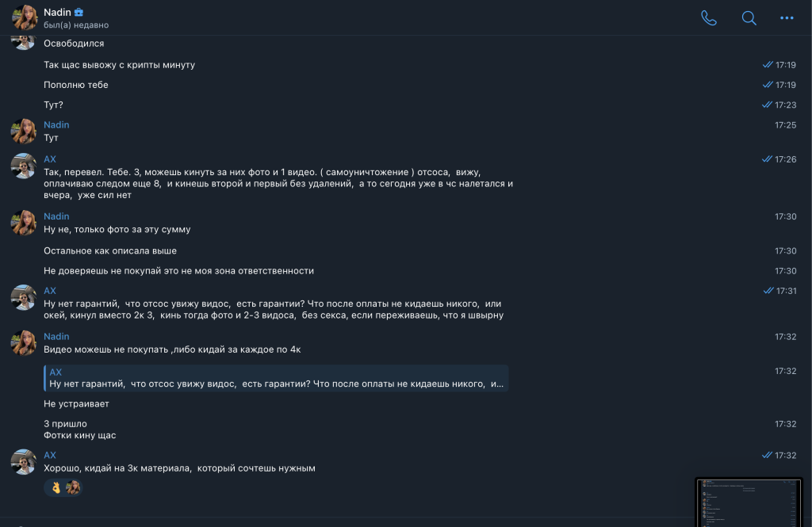This screenshot has height=527, width=812.
Task: Click Nadin's avatar beside the first 17:30 message
Action: pyautogui.click(x=24, y=223)
